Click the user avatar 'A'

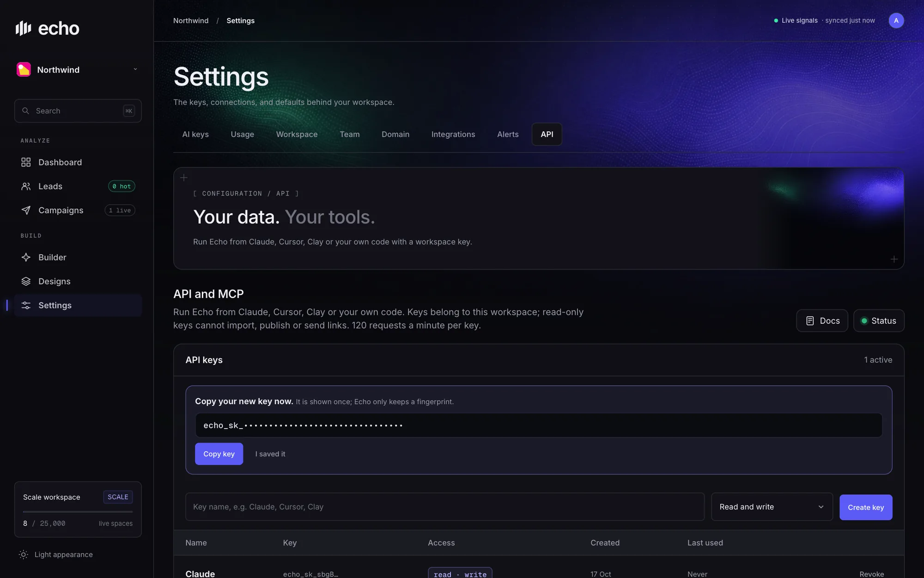point(896,20)
